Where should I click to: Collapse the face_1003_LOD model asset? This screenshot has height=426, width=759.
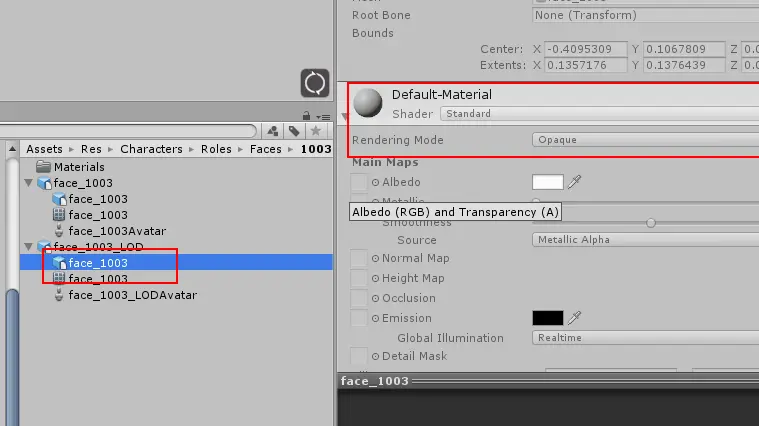tap(29, 247)
